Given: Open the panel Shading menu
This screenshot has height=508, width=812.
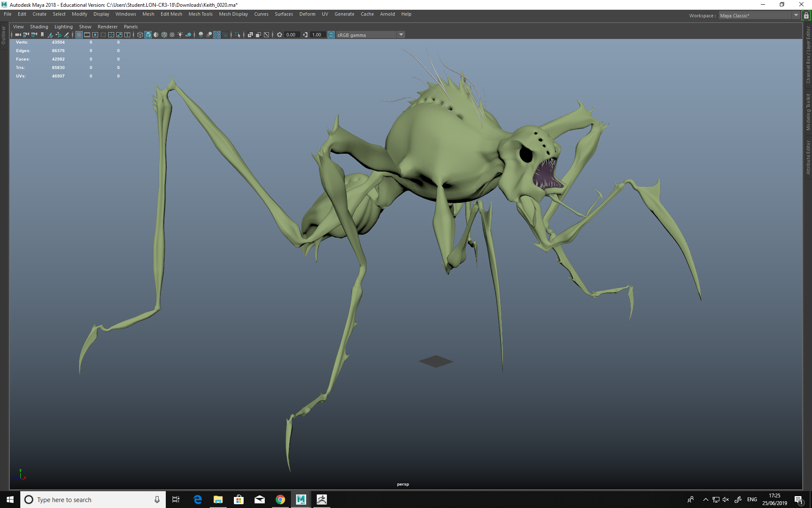Looking at the screenshot, I should pyautogui.click(x=39, y=27).
